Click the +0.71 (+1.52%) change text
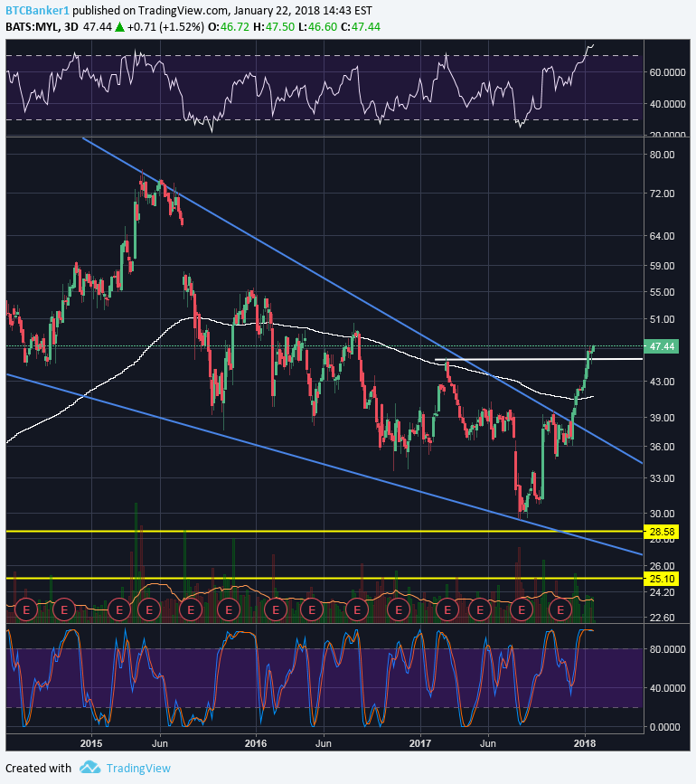 point(165,26)
